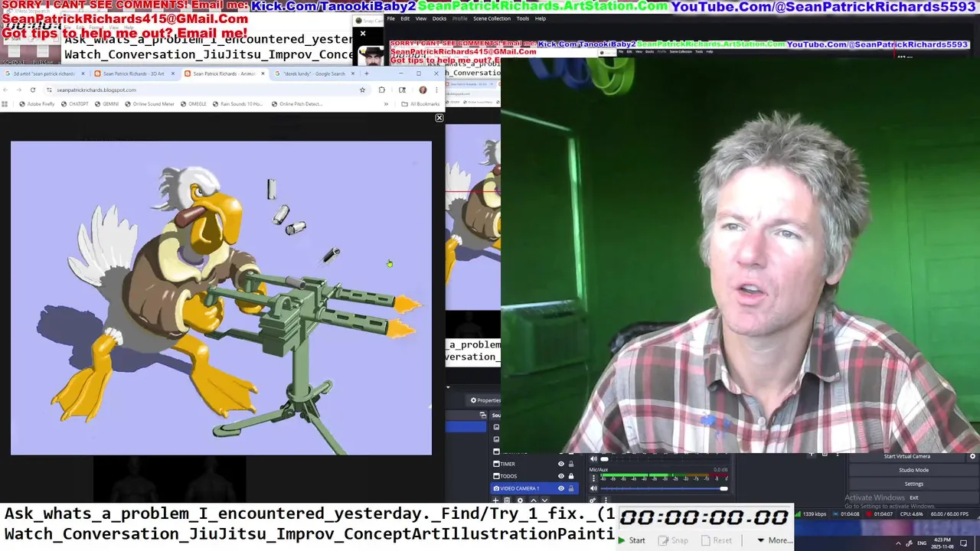Click the OBS Exit button

tap(913, 497)
